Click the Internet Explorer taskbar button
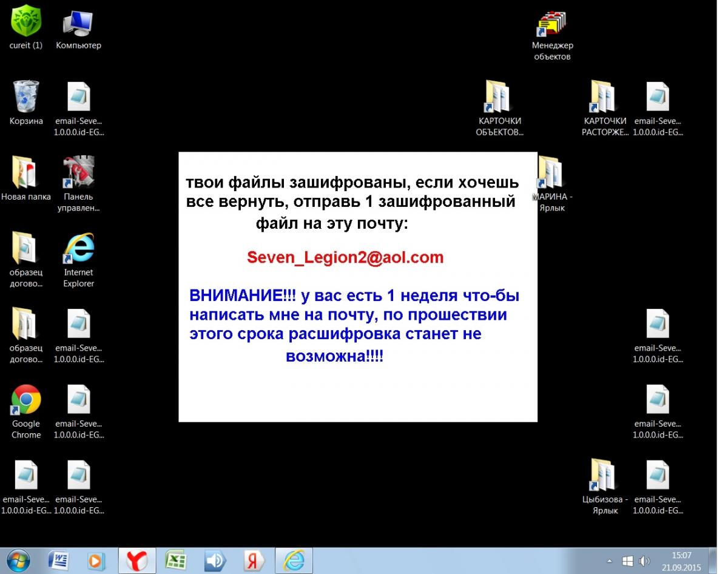 pyautogui.click(x=294, y=561)
